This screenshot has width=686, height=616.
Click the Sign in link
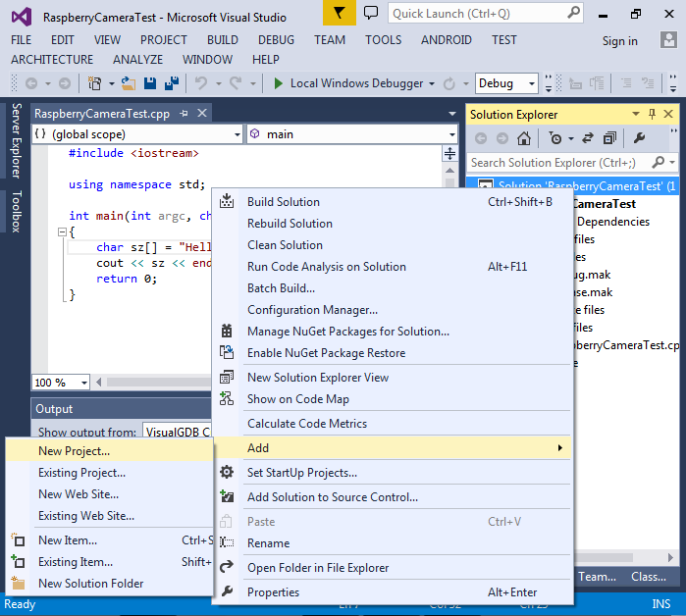tap(619, 40)
